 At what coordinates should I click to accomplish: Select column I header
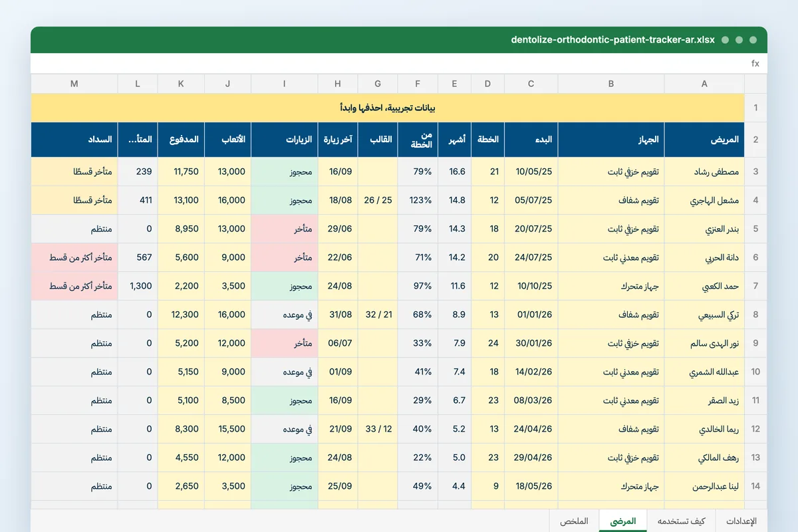(285, 84)
